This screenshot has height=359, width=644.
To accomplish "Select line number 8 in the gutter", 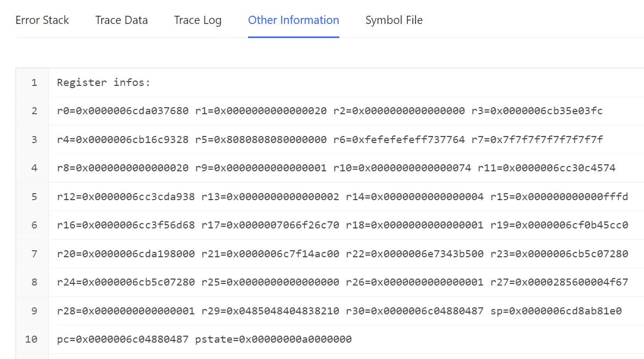I will point(34,282).
